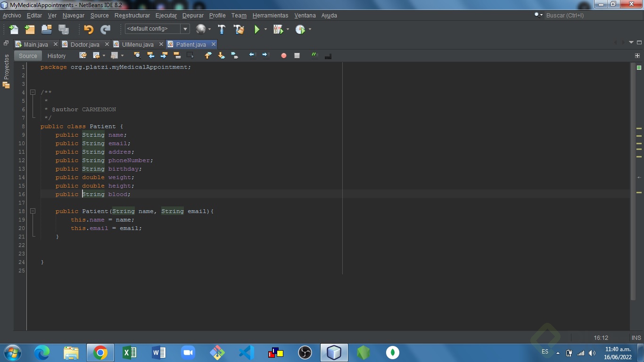Maximize the editor window with the tab bar icon

[639, 42]
